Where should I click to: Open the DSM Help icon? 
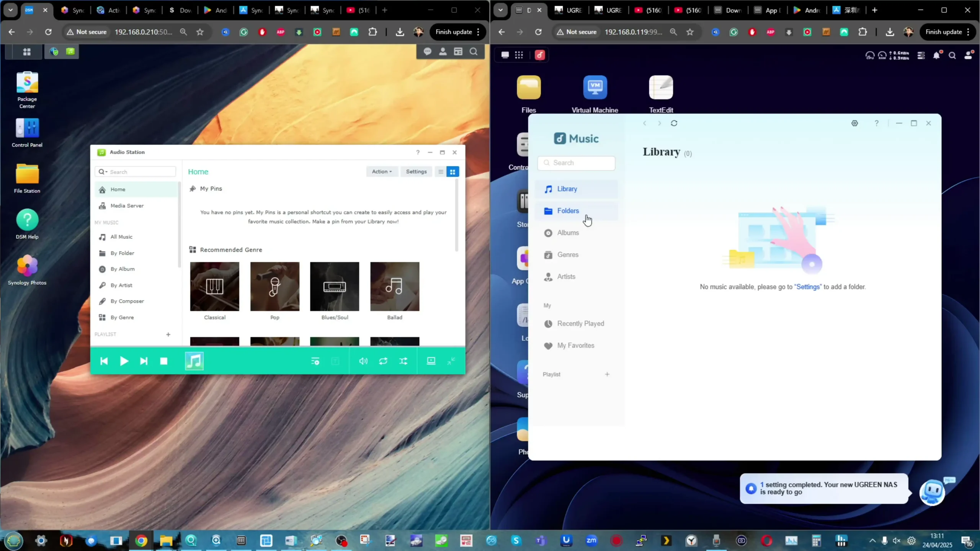tap(27, 224)
